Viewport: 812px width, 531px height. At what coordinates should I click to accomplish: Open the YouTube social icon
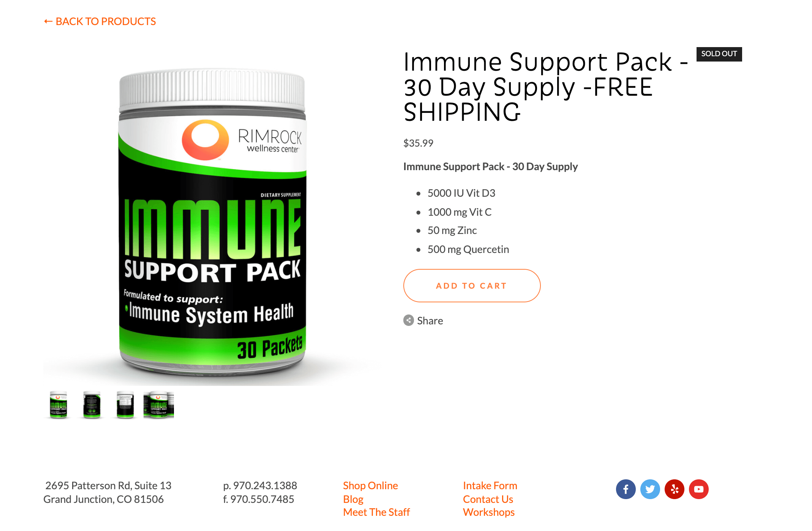pos(698,489)
